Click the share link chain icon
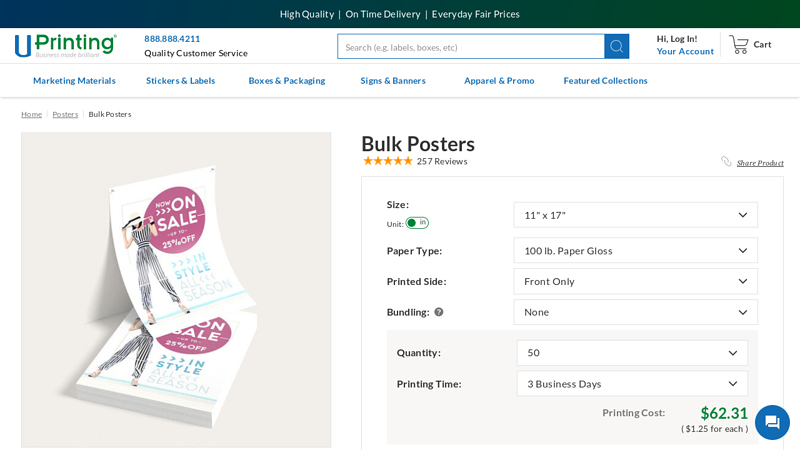This screenshot has width=800, height=450. pyautogui.click(x=726, y=161)
